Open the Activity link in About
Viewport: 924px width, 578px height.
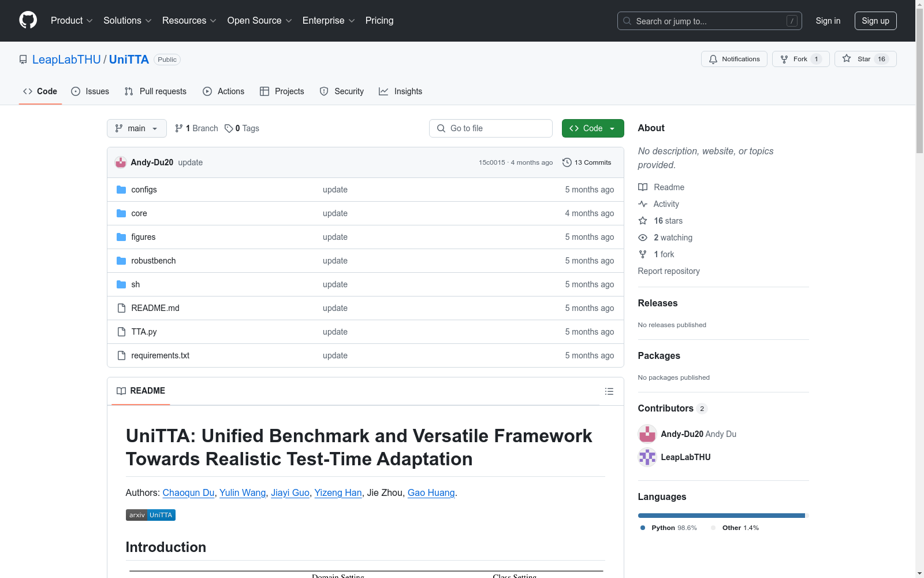(x=658, y=204)
